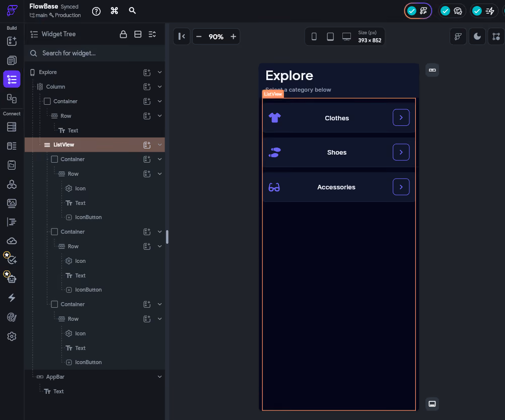Toggle dark mode moon icon
Screen dimensions: 505x420
click(x=477, y=36)
